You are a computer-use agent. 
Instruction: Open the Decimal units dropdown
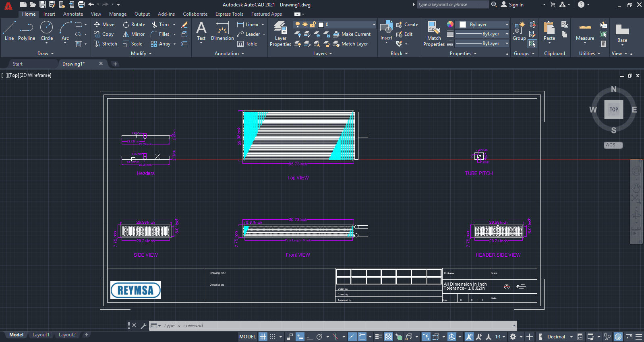tap(559, 337)
